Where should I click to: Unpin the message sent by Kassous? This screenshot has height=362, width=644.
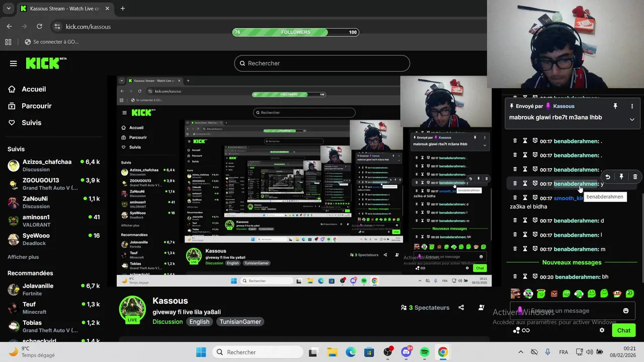615,106
